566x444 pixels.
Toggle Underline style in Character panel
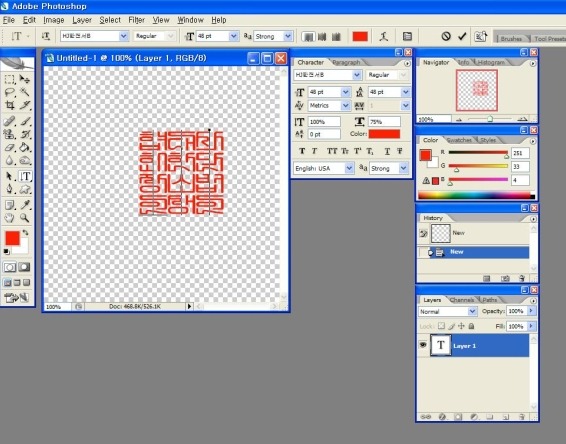pyautogui.click(x=387, y=151)
